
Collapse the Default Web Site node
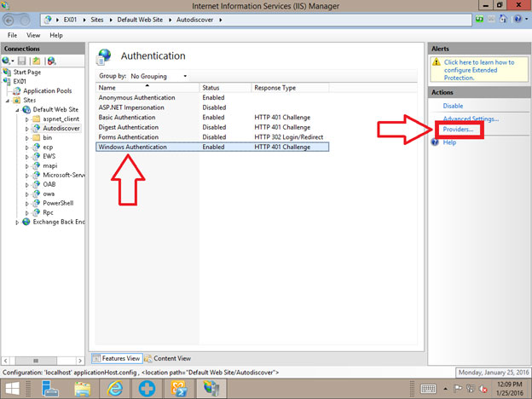pos(17,110)
